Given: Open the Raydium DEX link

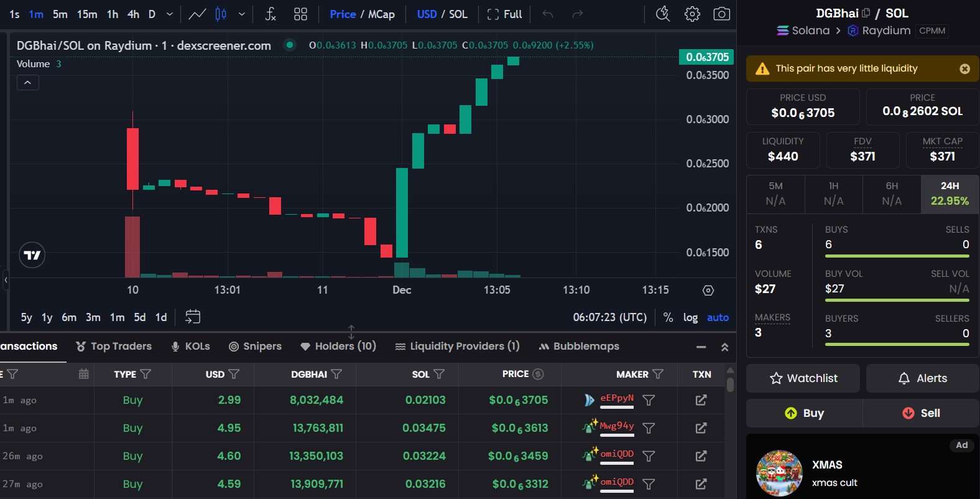Looking at the screenshot, I should pyautogui.click(x=879, y=30).
